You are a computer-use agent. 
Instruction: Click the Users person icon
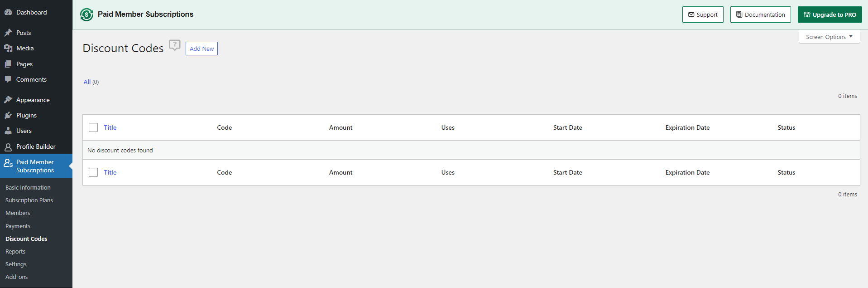(x=8, y=131)
